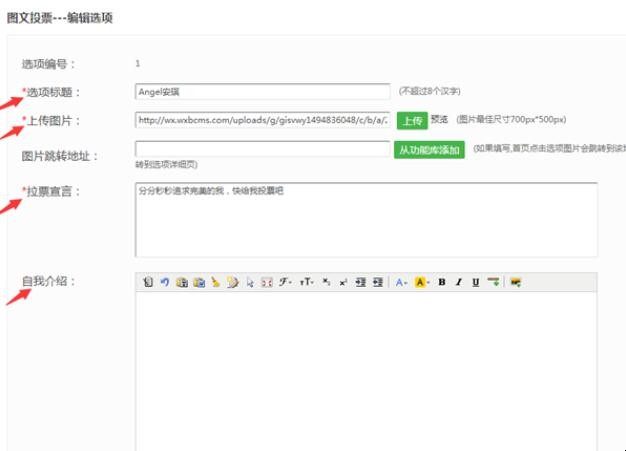626x451 pixels.
Task: Toggle italic formatting in the editor
Action: point(459,283)
